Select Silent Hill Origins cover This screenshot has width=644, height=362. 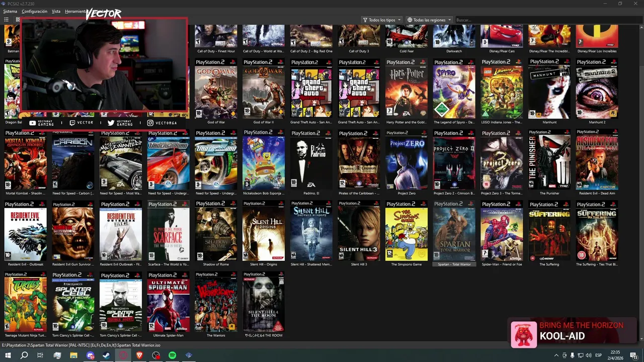pyautogui.click(x=264, y=231)
